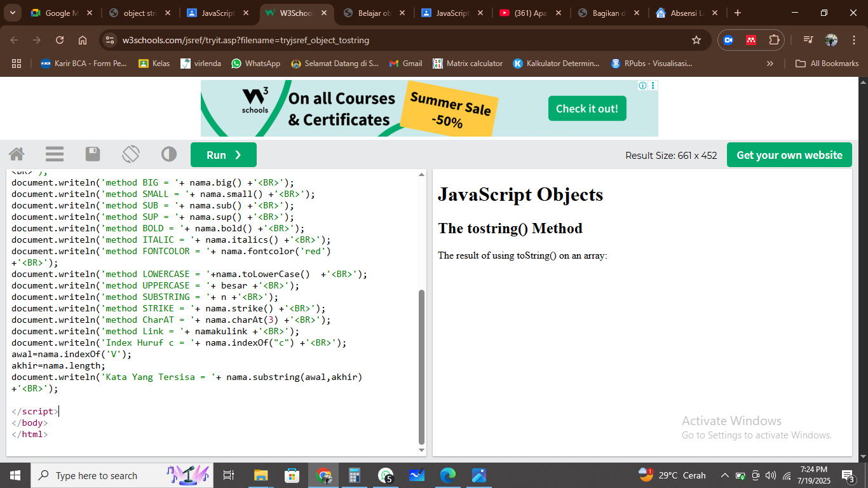Open the hamburger menu in Tryit toolbar

coord(55,154)
